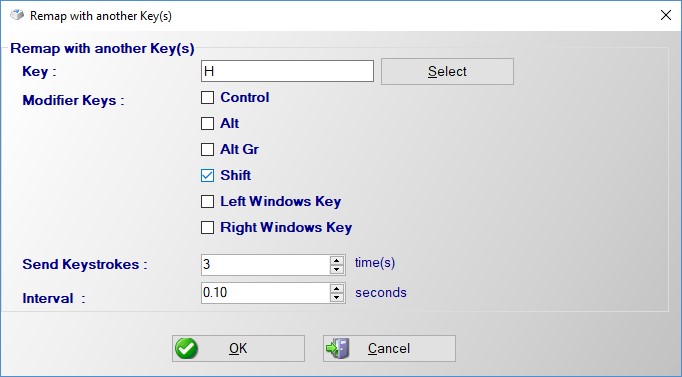The width and height of the screenshot is (682, 377).
Task: Enable the Left Windows Key checkbox
Action: tap(207, 201)
